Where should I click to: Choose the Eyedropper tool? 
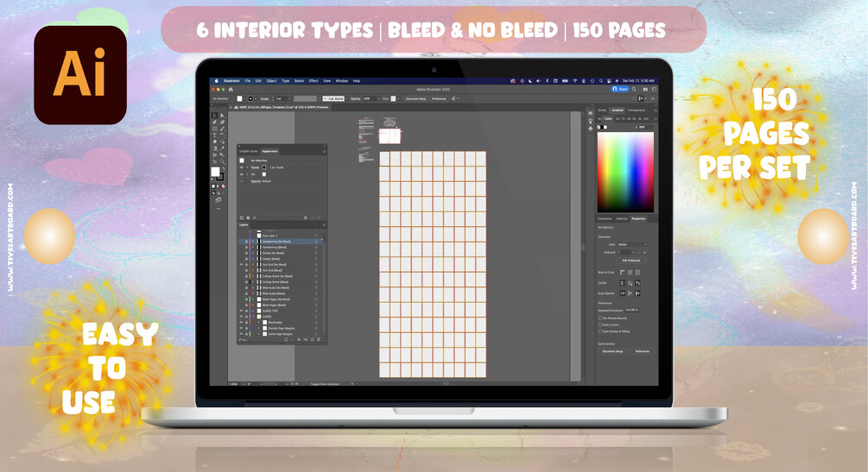[222, 148]
